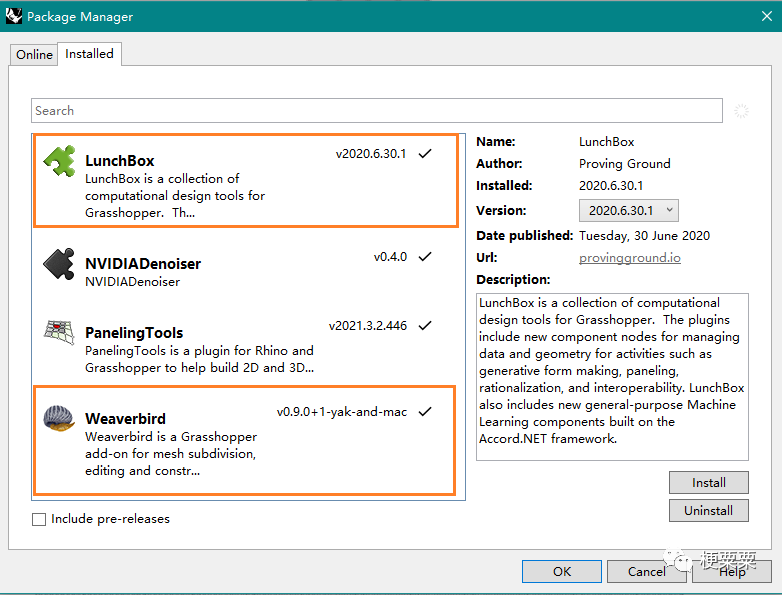Click the LunchBox green puzzle piece icon
Screen dimensions: 782x595
coord(59,161)
